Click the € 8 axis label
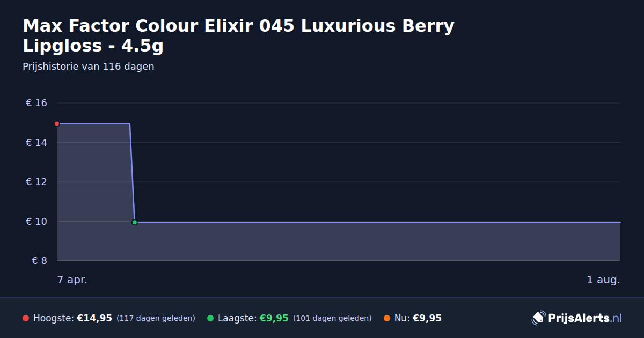Viewport: 644px width, 338px height. click(40, 261)
